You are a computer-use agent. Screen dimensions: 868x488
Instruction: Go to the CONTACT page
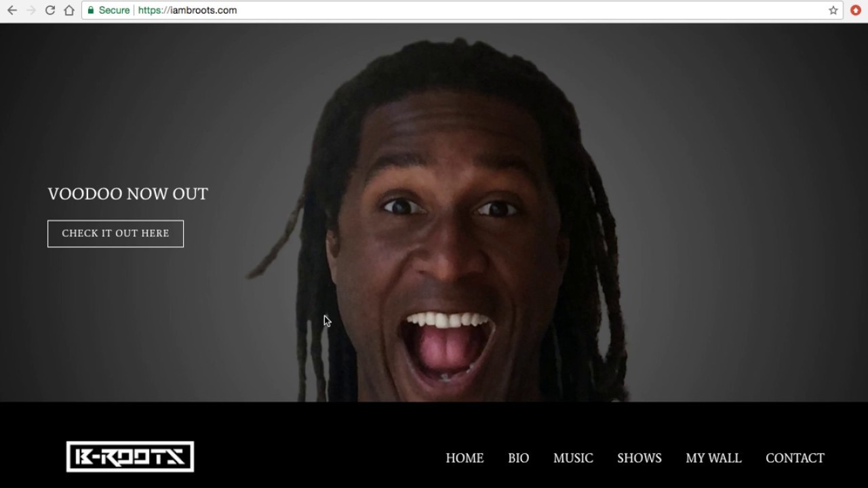[795, 458]
